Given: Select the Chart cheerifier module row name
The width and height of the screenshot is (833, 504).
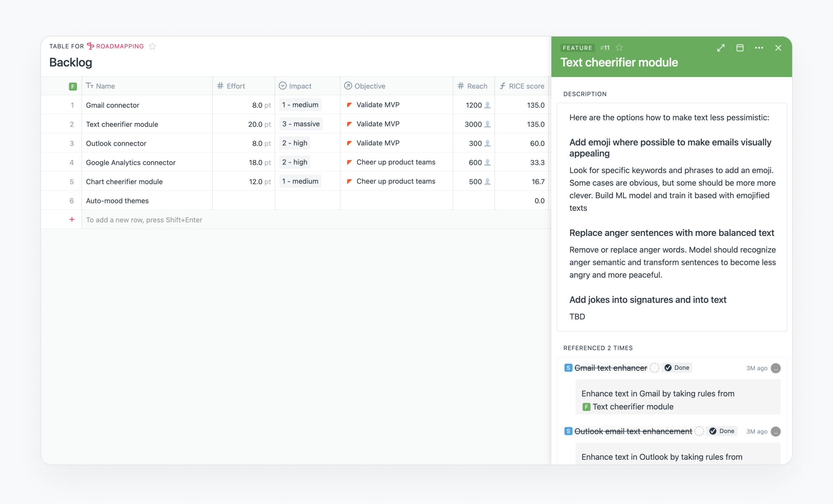Looking at the screenshot, I should pyautogui.click(x=124, y=182).
